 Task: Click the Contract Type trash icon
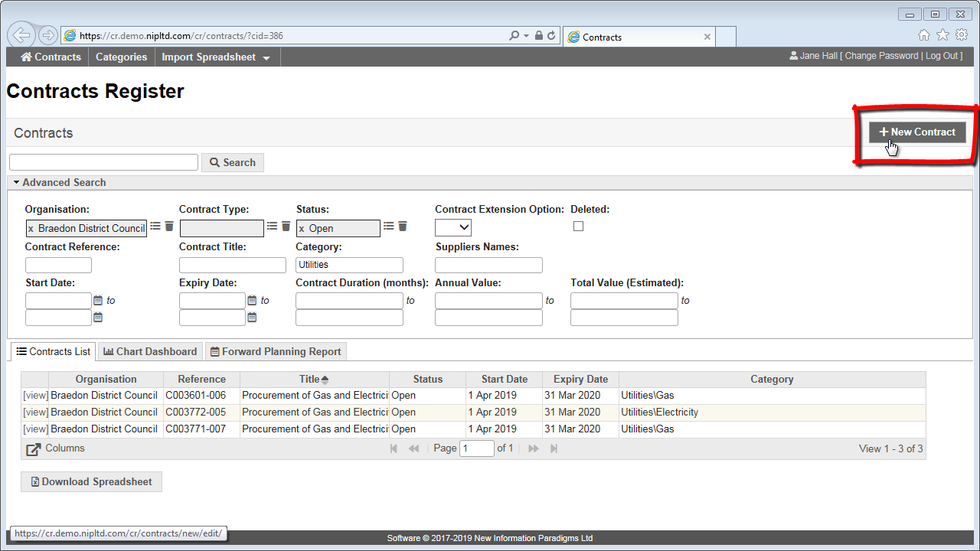pos(286,227)
